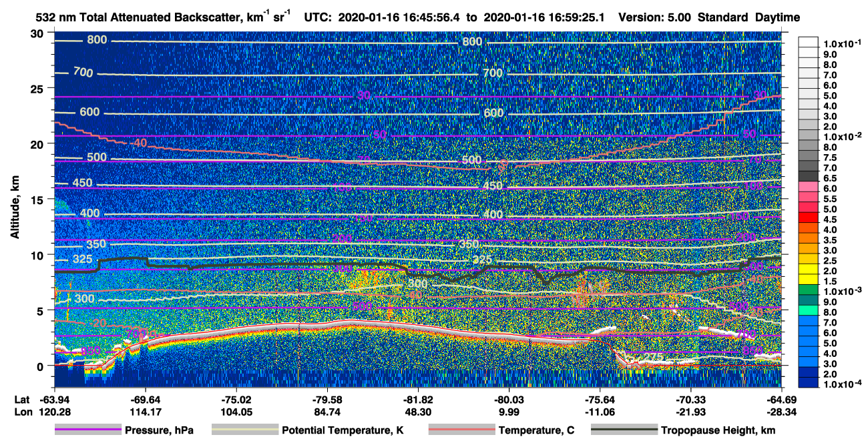This screenshot has height=445, width=868.
Task: Click latitude value -81.82
Action: coord(418,400)
